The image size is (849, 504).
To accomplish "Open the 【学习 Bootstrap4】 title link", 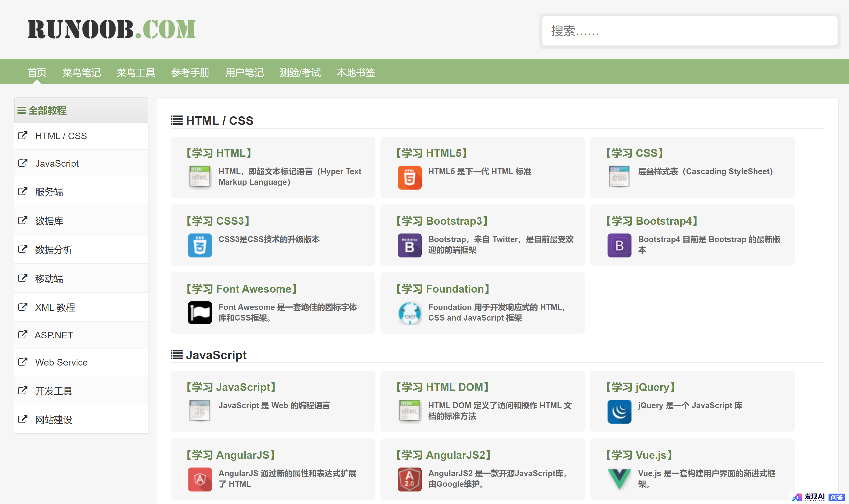I will pyautogui.click(x=652, y=221).
